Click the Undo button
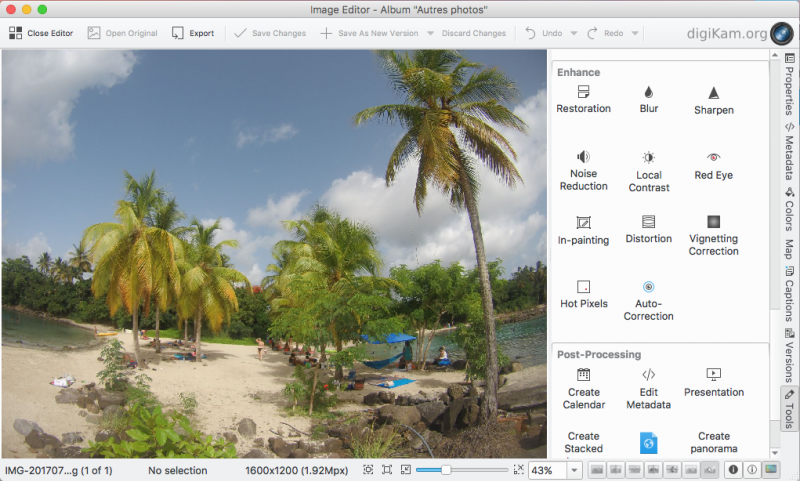 point(544,33)
